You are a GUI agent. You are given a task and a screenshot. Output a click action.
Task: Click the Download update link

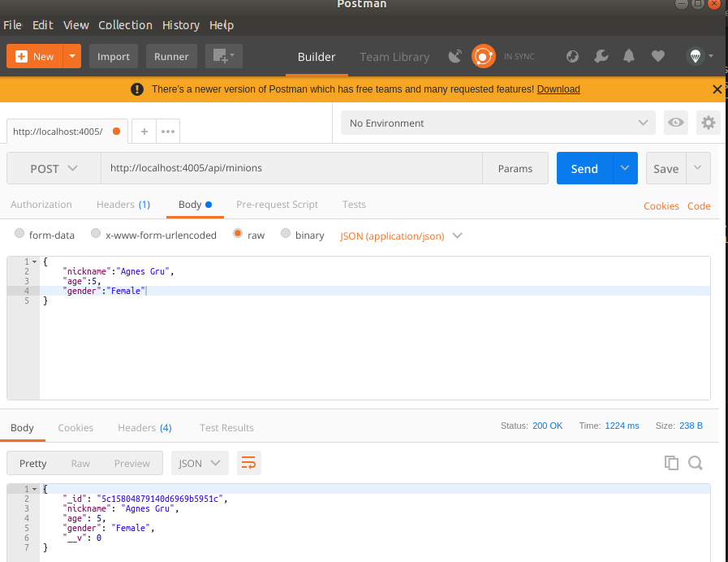558,89
